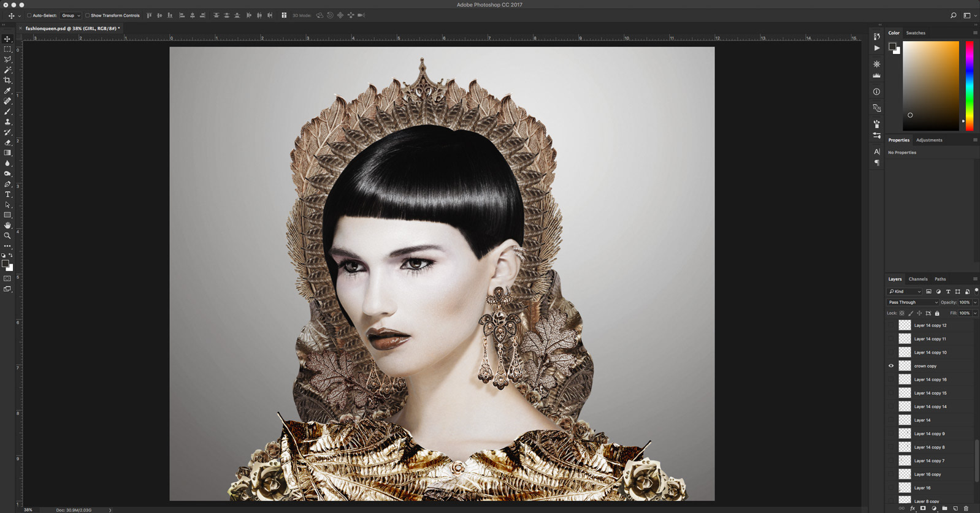Screen dimensions: 980x513
Task: Toggle lock transparent pixels
Action: click(x=902, y=313)
